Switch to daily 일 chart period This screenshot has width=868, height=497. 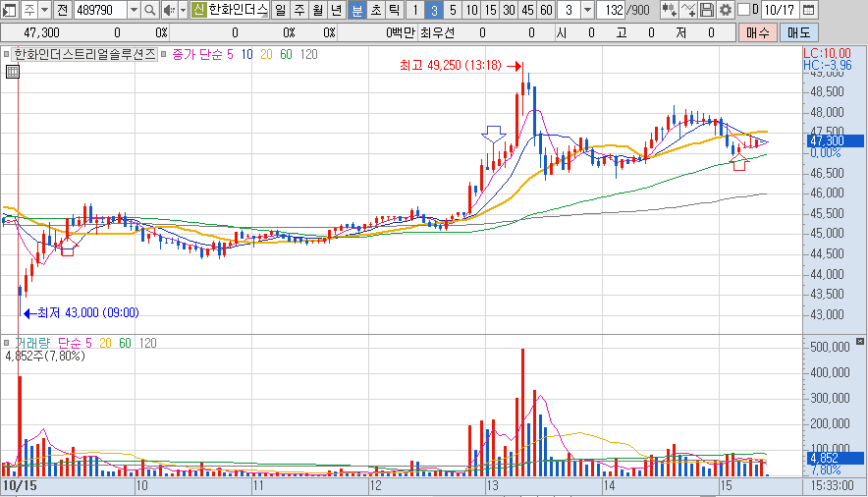(281, 10)
